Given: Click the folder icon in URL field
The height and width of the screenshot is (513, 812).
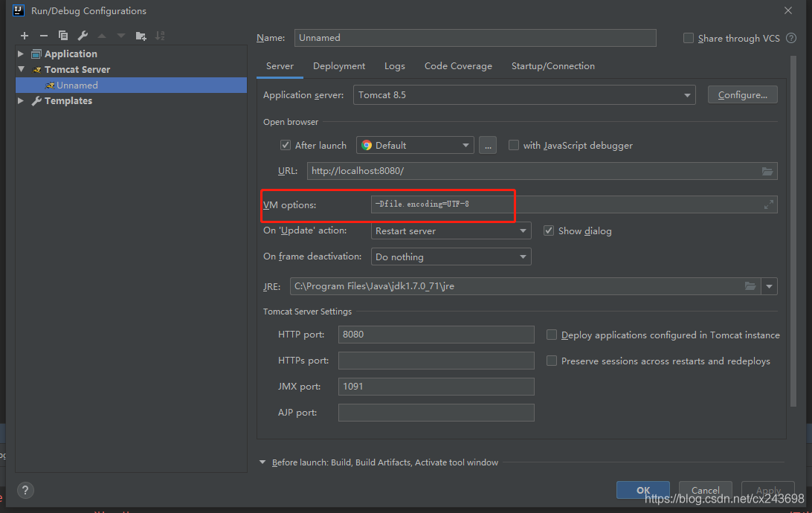Looking at the screenshot, I should pos(767,171).
